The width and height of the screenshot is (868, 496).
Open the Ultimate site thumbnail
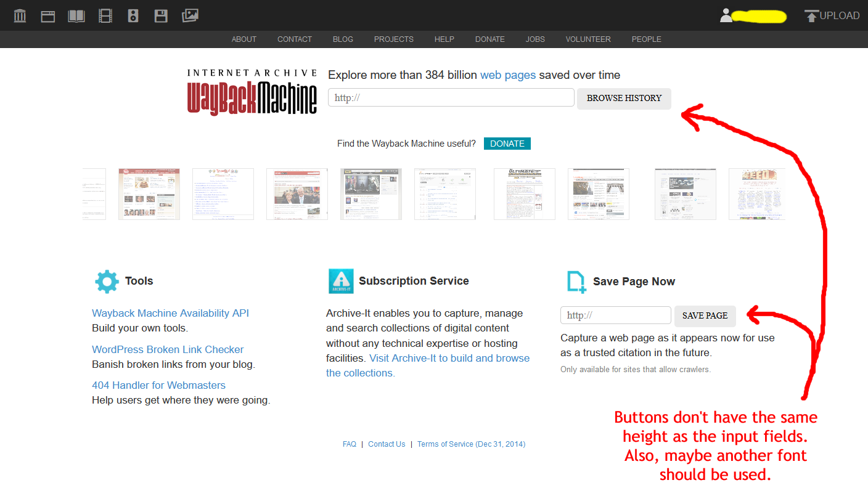point(525,194)
